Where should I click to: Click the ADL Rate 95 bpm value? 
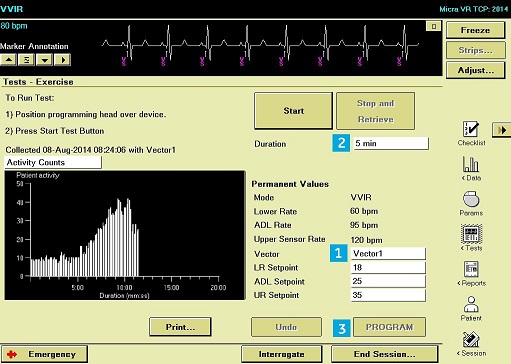[x=364, y=225]
